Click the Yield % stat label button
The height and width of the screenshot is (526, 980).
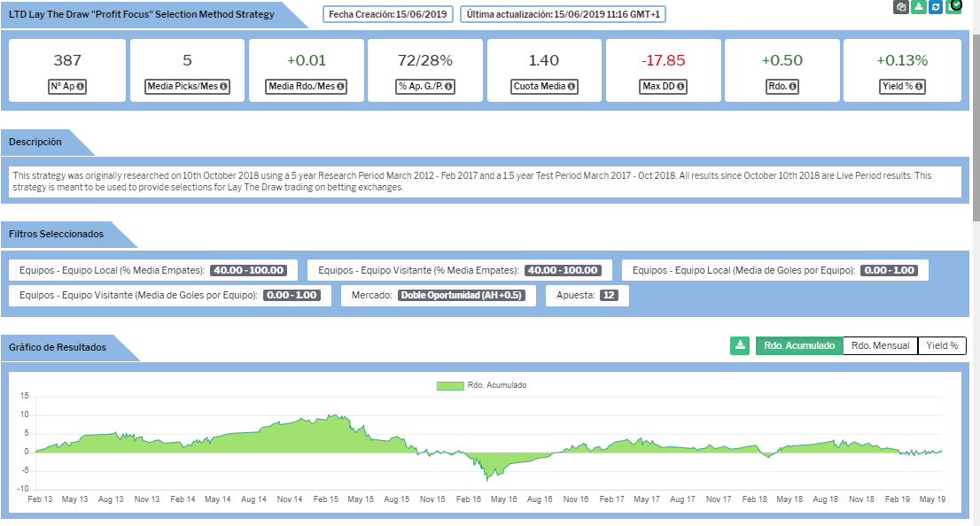[x=902, y=86]
